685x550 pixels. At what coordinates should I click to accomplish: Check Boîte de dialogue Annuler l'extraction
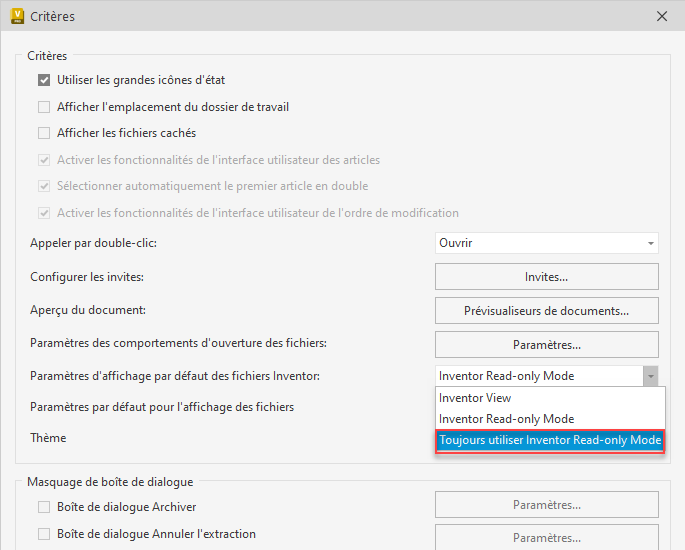coord(44,534)
